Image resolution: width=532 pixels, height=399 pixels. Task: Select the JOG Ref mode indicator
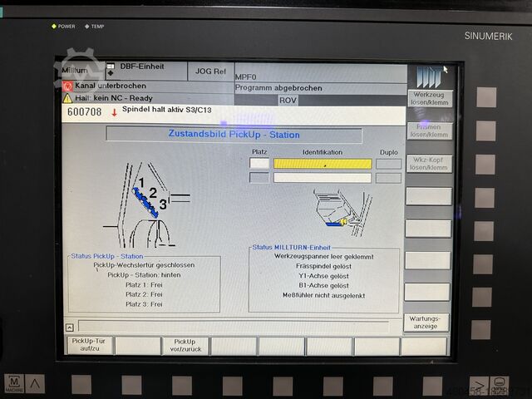coord(210,71)
